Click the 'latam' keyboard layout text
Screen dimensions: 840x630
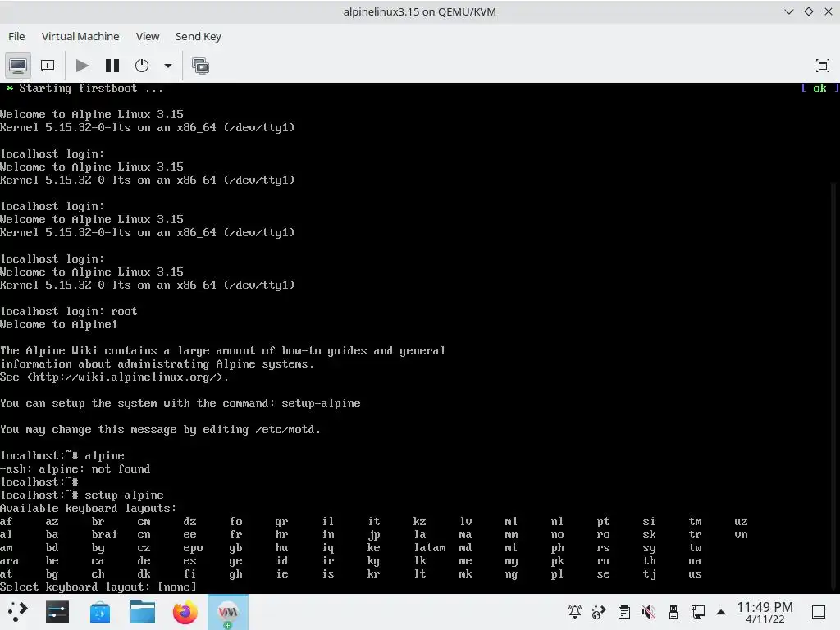tap(430, 547)
